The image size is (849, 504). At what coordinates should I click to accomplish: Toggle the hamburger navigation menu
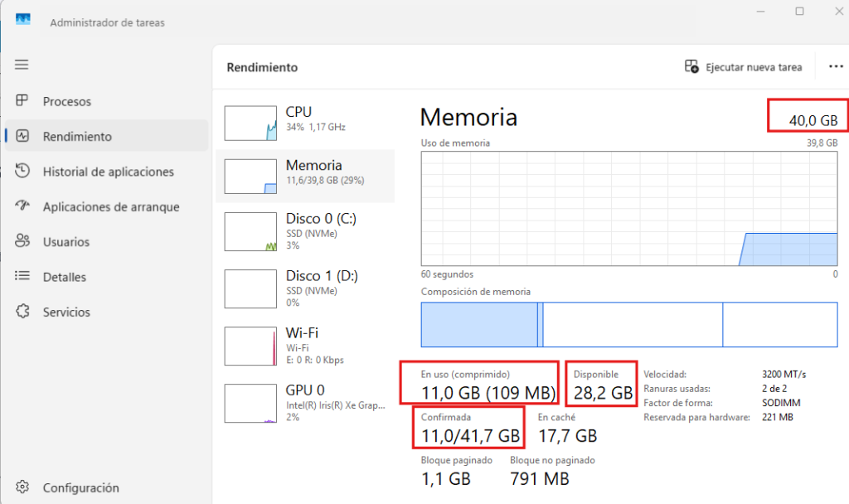(22, 65)
